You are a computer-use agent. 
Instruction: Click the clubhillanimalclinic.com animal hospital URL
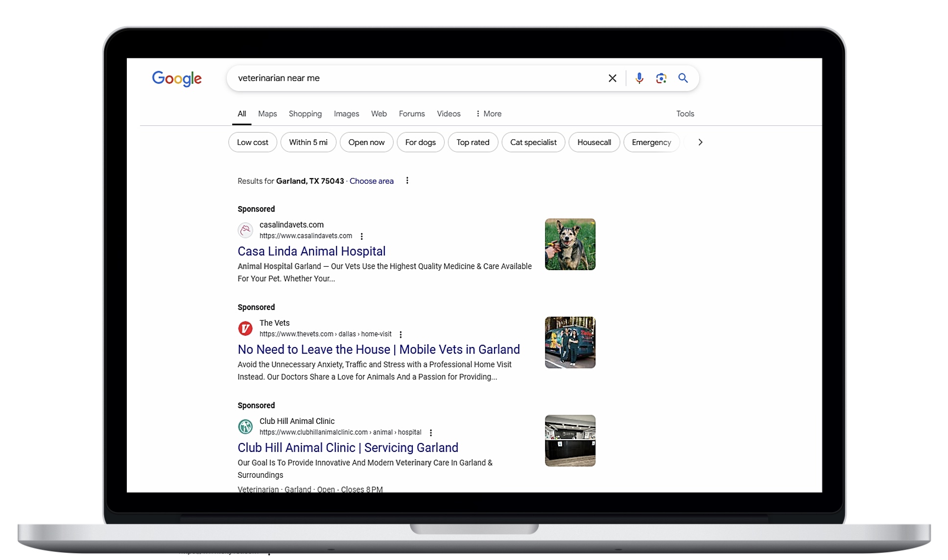tap(340, 432)
